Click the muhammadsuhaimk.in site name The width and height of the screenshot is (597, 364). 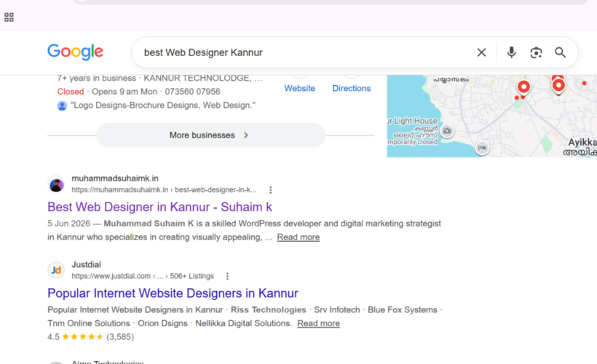pyautogui.click(x=115, y=178)
